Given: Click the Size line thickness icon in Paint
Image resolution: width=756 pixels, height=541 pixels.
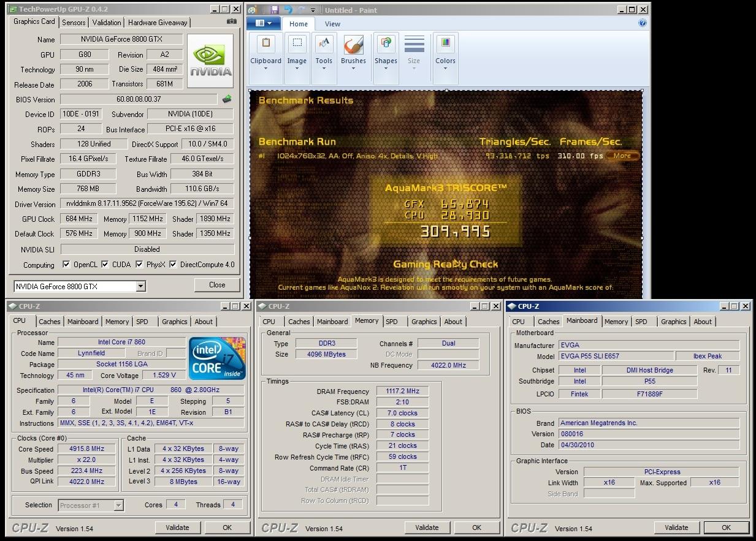Looking at the screenshot, I should coord(414,44).
